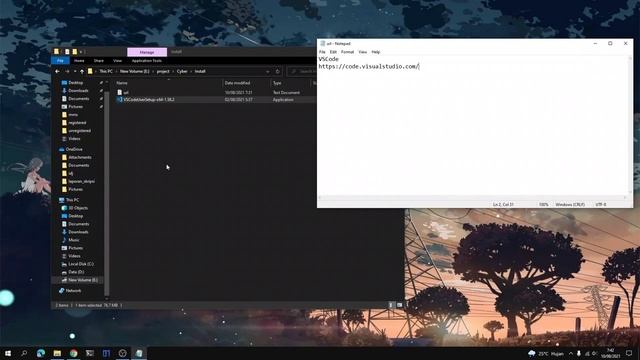Select the Application Tools tab
The height and width of the screenshot is (360, 640).
pos(147,60)
